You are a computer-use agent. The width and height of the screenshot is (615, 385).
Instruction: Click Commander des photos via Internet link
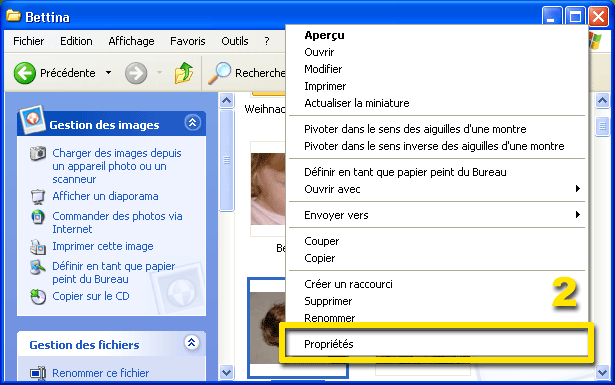[x=117, y=223]
